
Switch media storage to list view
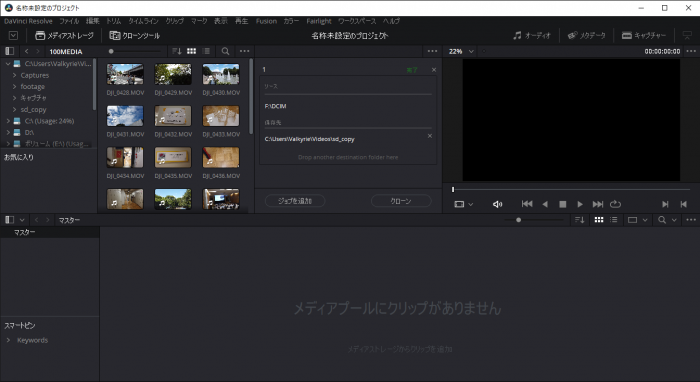coord(206,51)
